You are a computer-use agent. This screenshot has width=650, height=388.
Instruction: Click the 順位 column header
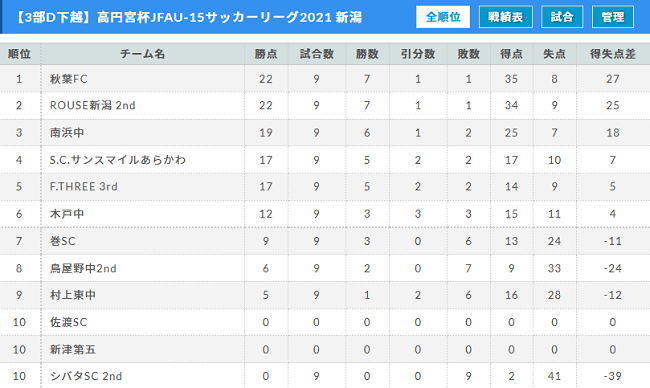pos(19,54)
